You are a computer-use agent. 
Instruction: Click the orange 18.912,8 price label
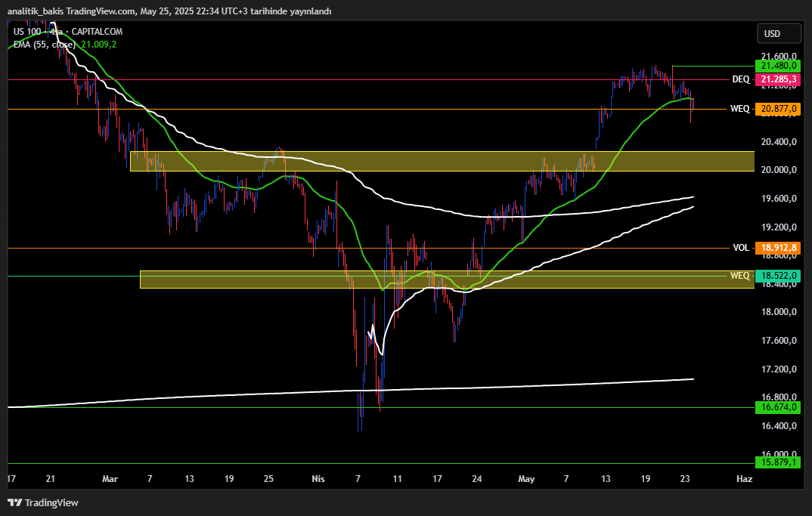click(778, 248)
